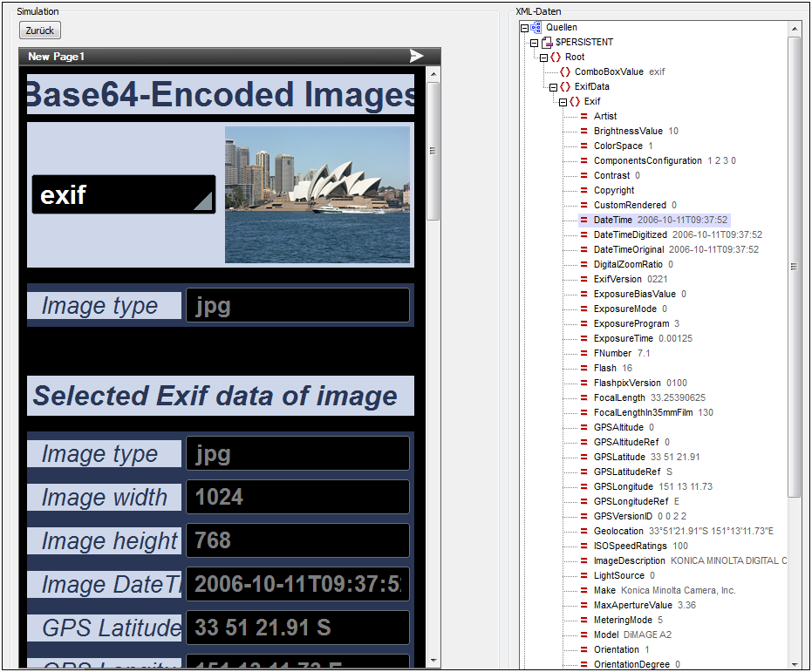Collapse the ExifData tree node

click(x=553, y=86)
